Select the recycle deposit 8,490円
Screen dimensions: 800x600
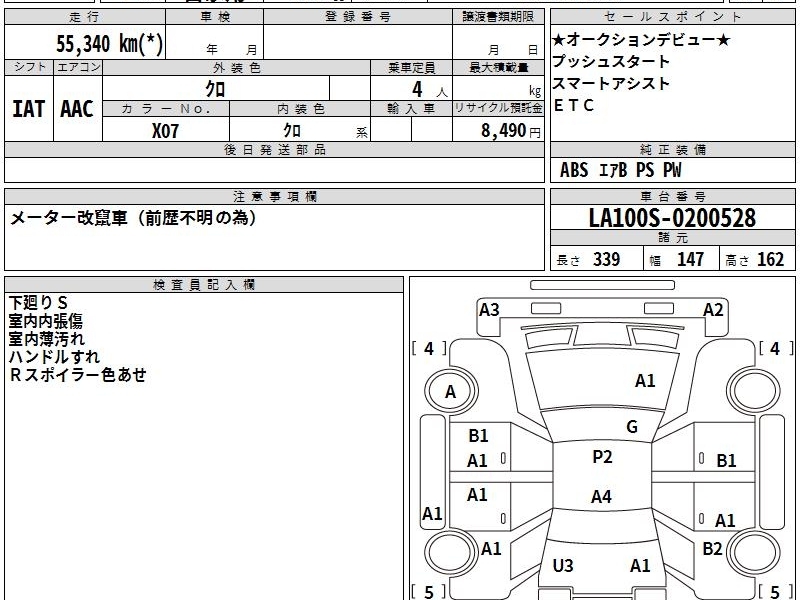pyautogui.click(x=511, y=131)
